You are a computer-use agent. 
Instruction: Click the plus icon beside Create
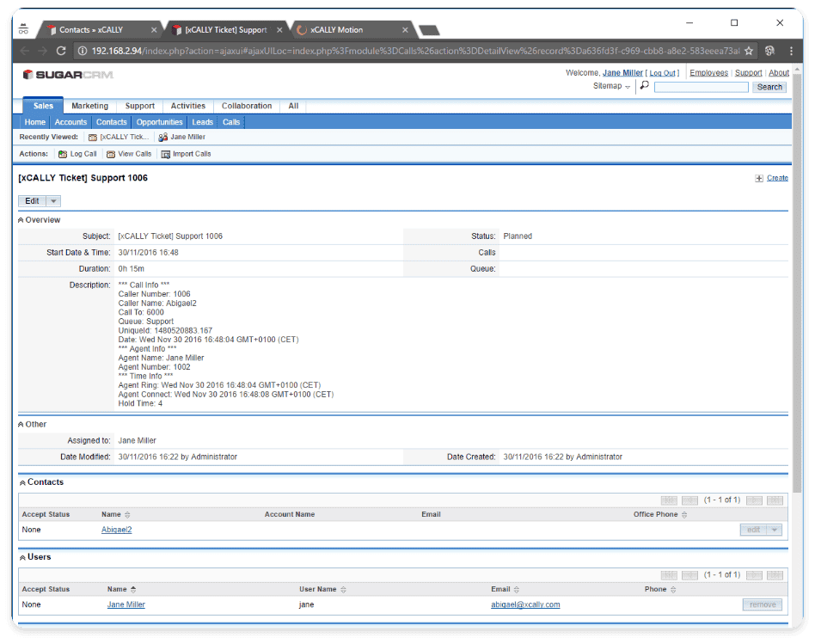coord(759,178)
